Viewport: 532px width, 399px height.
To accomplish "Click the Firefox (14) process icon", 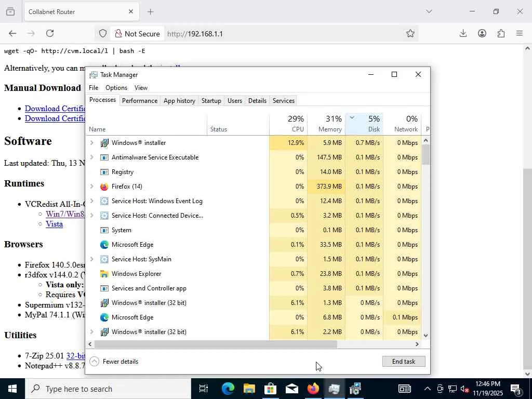I will 104,187.
